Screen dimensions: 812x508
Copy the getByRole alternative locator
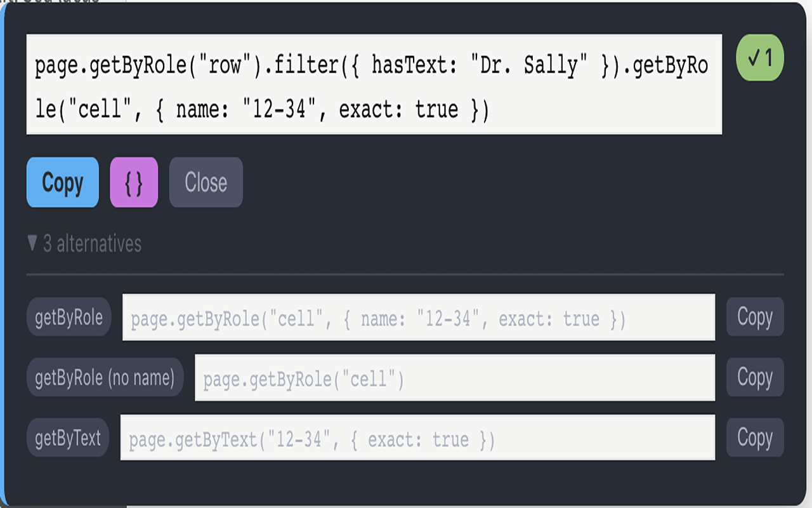point(755,317)
